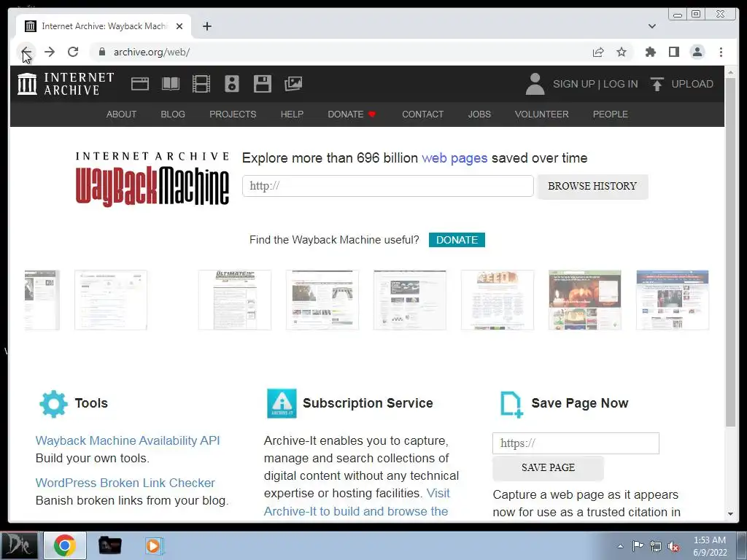The width and height of the screenshot is (747, 560).
Task: Open the Audio speaker icon
Action: (232, 84)
